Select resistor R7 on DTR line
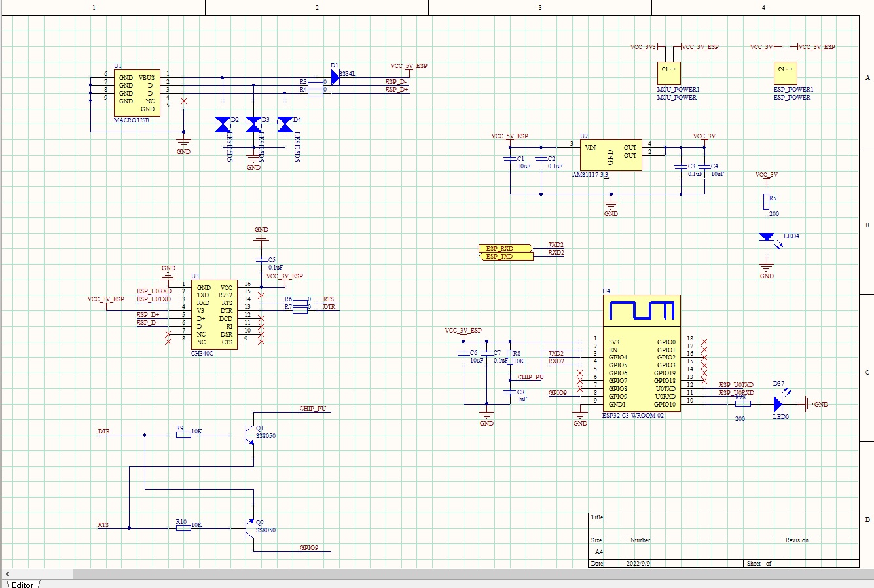This screenshot has height=588, width=874. click(300, 309)
